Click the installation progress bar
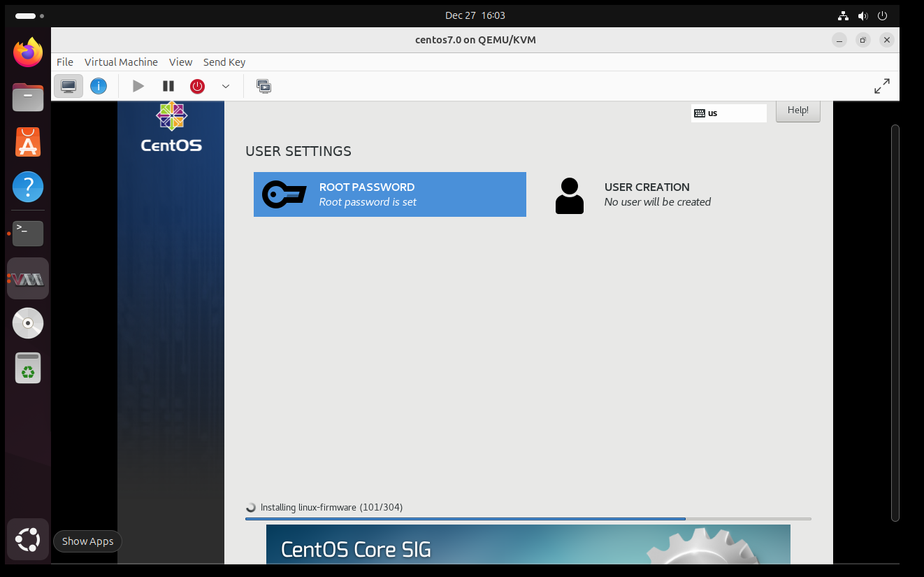924x577 pixels. point(528,519)
